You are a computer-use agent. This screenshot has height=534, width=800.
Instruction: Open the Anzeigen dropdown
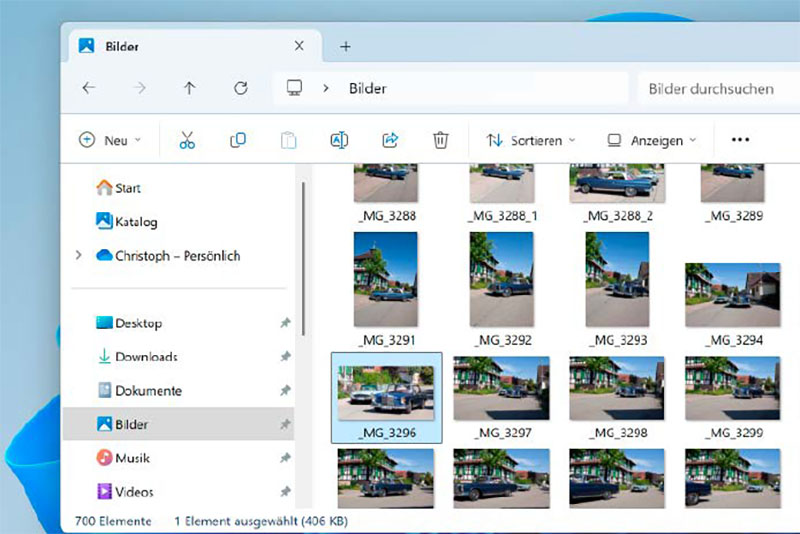652,140
